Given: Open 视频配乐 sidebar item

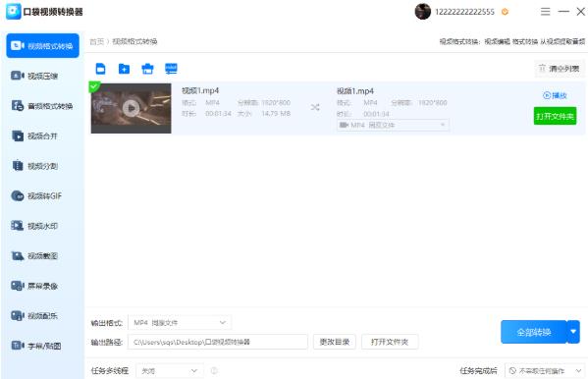Looking at the screenshot, I should pyautogui.click(x=34, y=316).
